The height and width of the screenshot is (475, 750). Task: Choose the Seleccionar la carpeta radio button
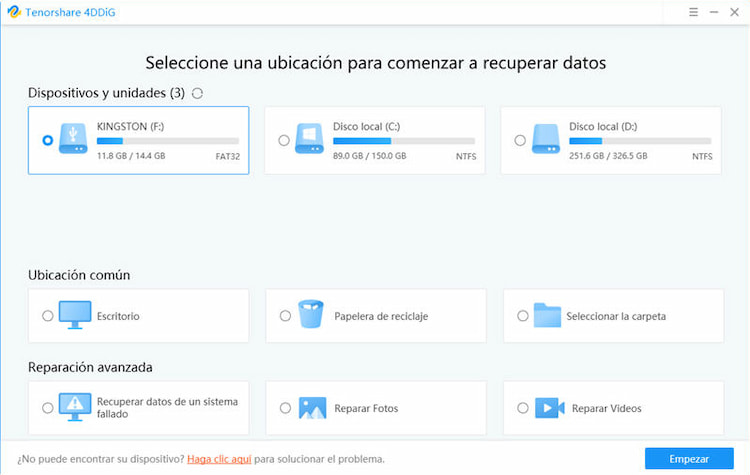pyautogui.click(x=523, y=316)
